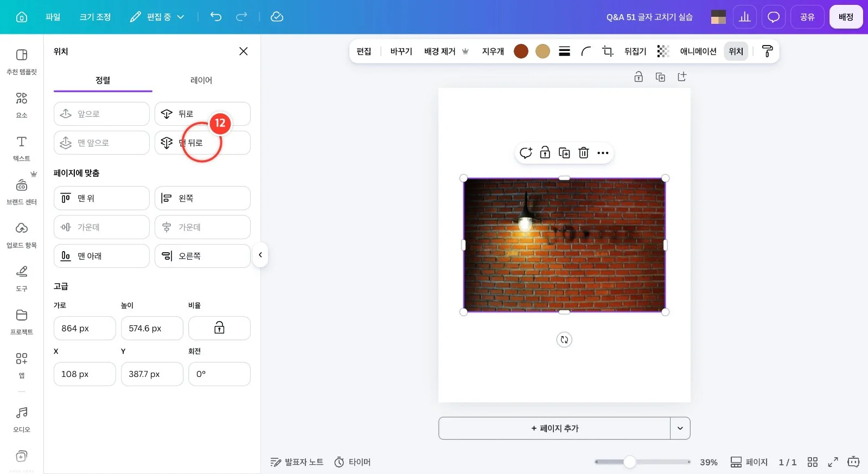868x474 pixels.
Task: Pick the tan color swatch
Action: [542, 51]
